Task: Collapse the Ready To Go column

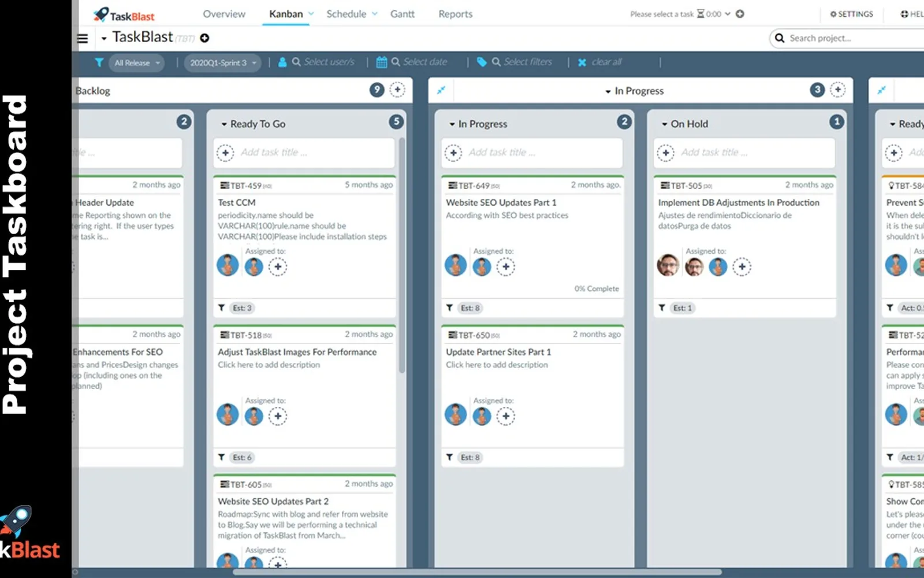Action: [224, 124]
